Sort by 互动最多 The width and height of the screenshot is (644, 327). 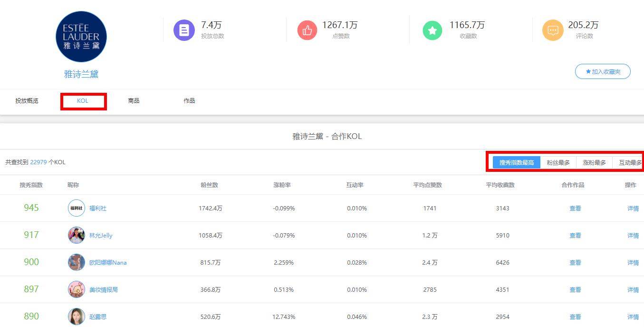(628, 162)
